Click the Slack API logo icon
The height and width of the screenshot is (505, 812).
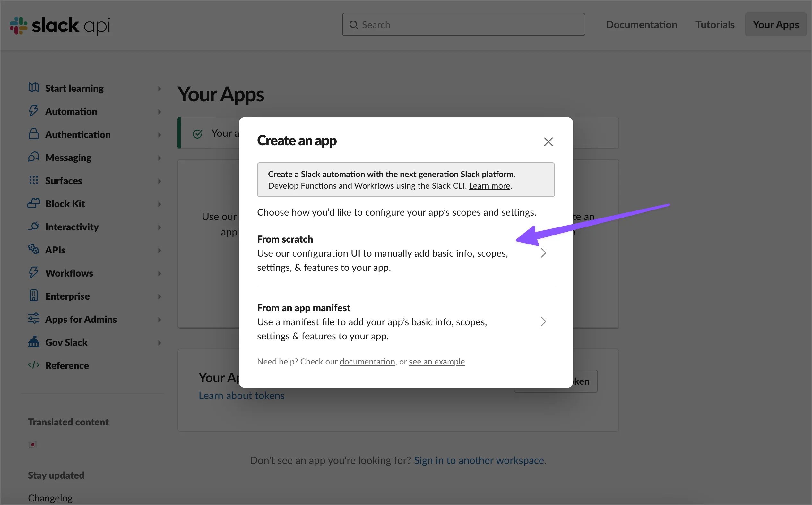pyautogui.click(x=19, y=25)
